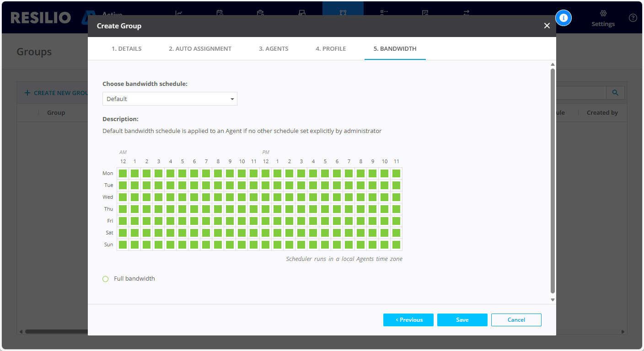Select the Full bandwidth radio option
Viewport: 644px width, 351px height.
coord(106,279)
